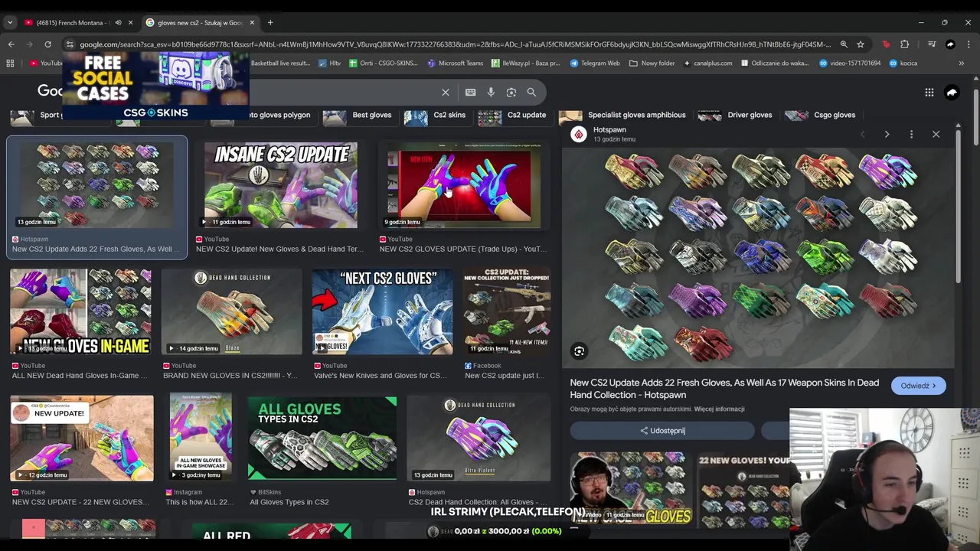Search inside image with the Lens button
The height and width of the screenshot is (551, 980).
coord(580,351)
